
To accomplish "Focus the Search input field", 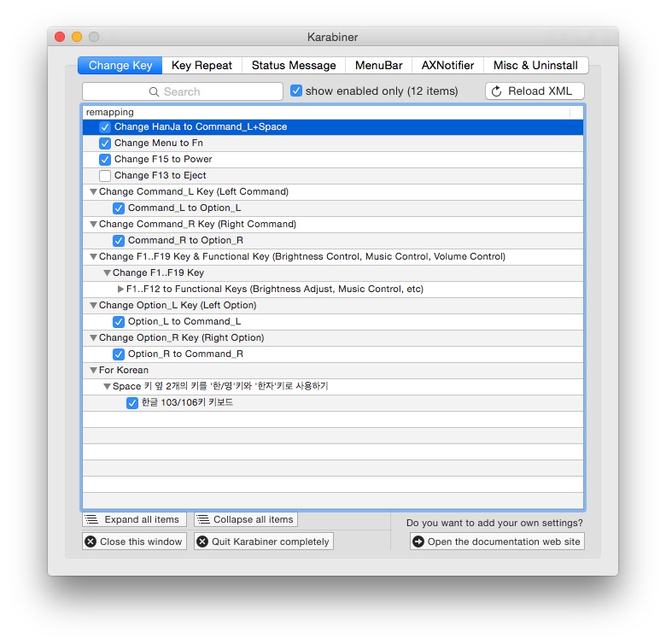I will click(x=183, y=91).
